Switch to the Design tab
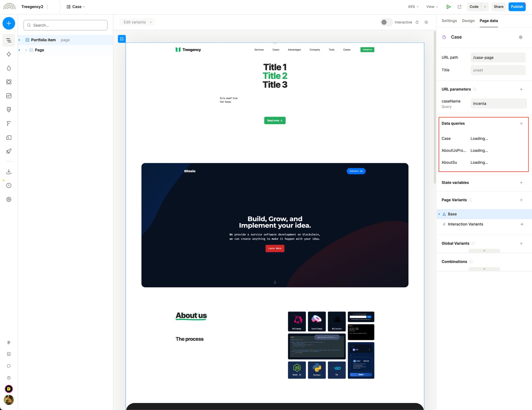 click(468, 21)
